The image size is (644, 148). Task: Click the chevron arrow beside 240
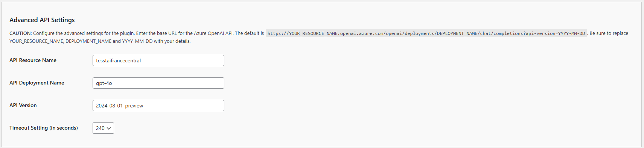[109, 128]
